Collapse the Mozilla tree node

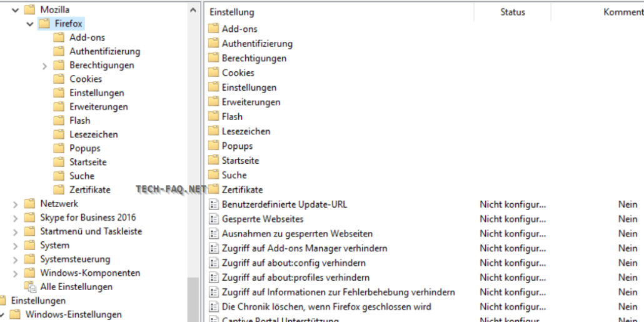coord(16,10)
